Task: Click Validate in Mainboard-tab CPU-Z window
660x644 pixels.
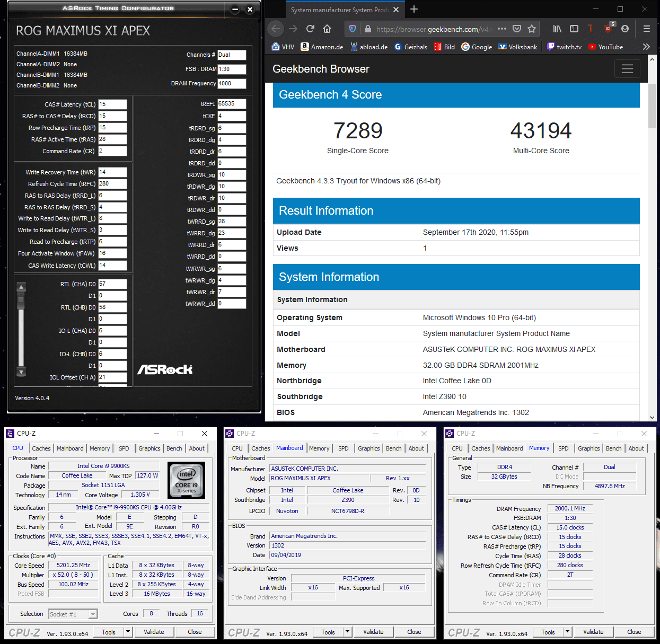Action: 373,632
